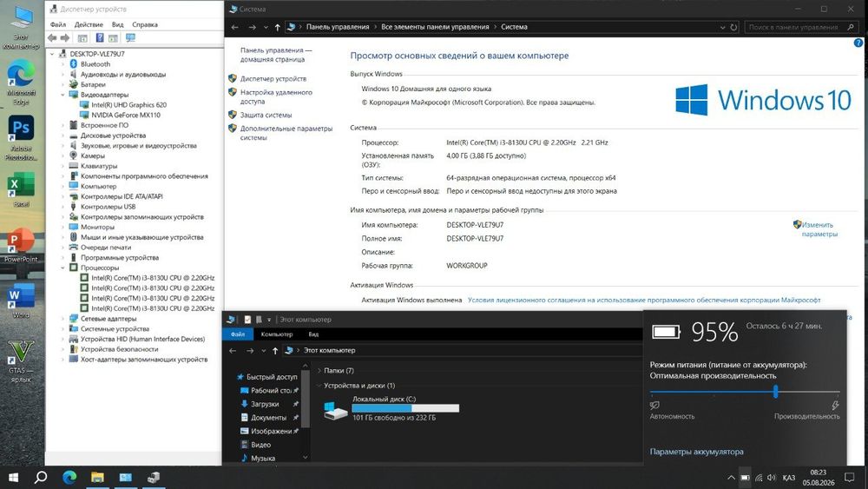Screen dimensions: 868x489
Task: Open Параметры аккумулятора link in battery flyout
Action: coord(696,452)
